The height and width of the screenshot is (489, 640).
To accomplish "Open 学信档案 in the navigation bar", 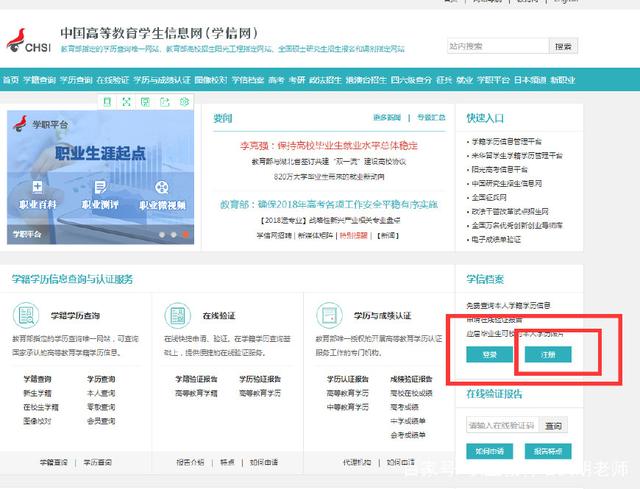I will tap(248, 78).
